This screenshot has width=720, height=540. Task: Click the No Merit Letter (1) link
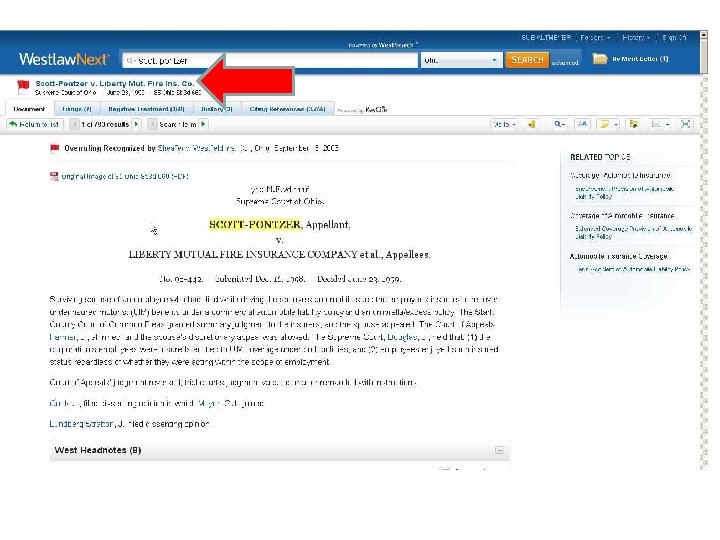coord(640,59)
